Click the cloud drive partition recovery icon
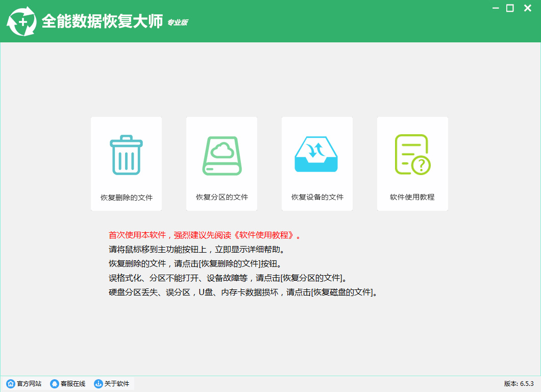The image size is (541, 392). coord(222,153)
